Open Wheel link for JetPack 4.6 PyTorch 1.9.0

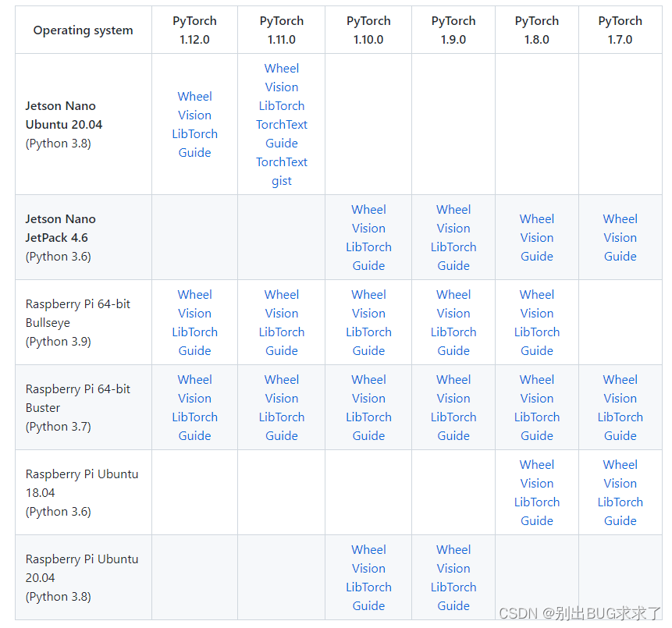pyautogui.click(x=453, y=210)
